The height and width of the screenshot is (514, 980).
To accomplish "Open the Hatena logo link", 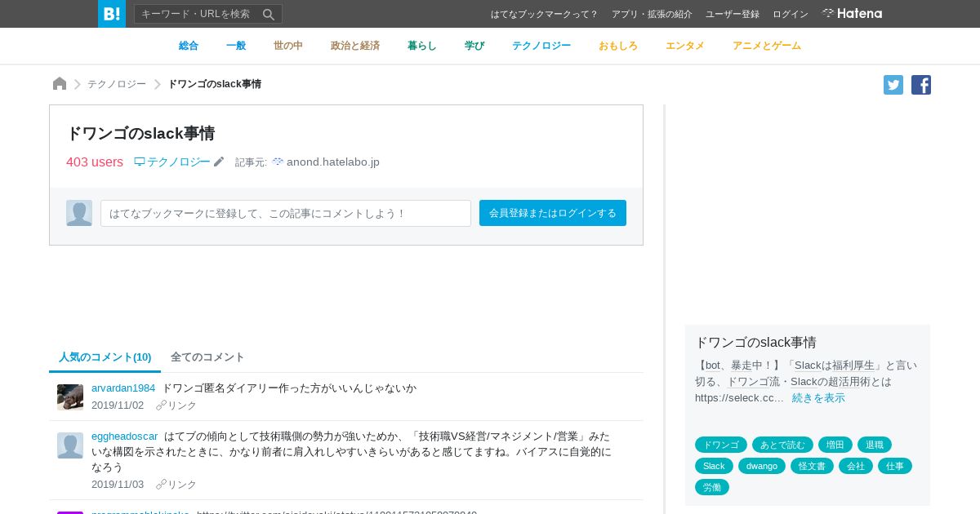I will pos(852,14).
